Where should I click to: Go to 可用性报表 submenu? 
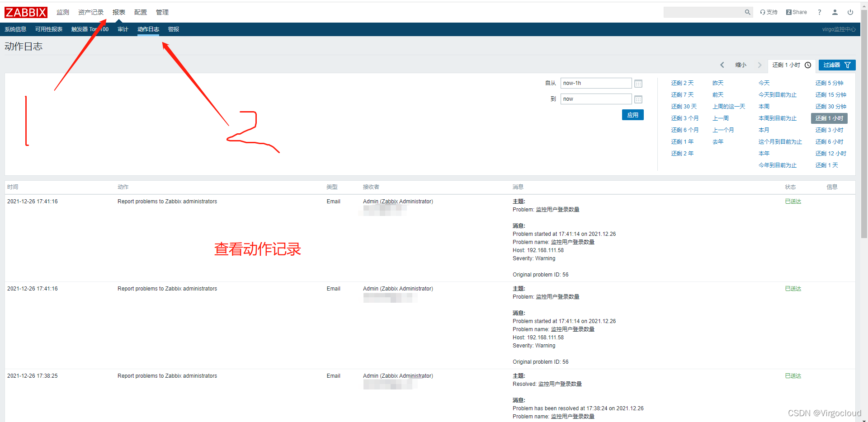[x=49, y=29]
